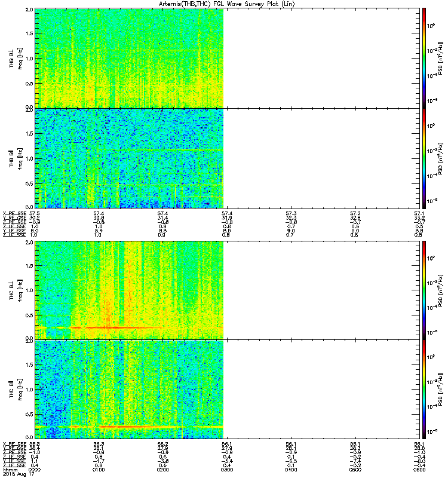
Task: Click the "THC B⊥ freq [Hz]" axis label
Action: tap(16, 290)
